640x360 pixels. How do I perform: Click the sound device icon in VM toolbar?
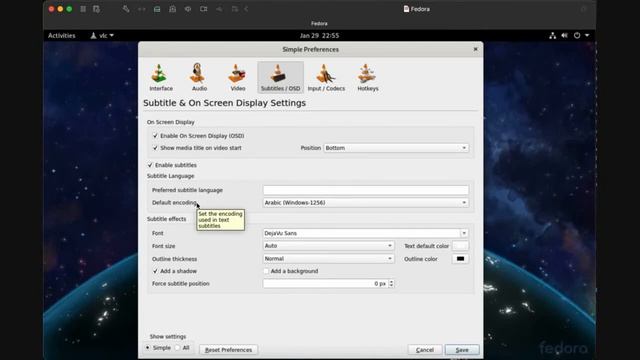coord(188,9)
